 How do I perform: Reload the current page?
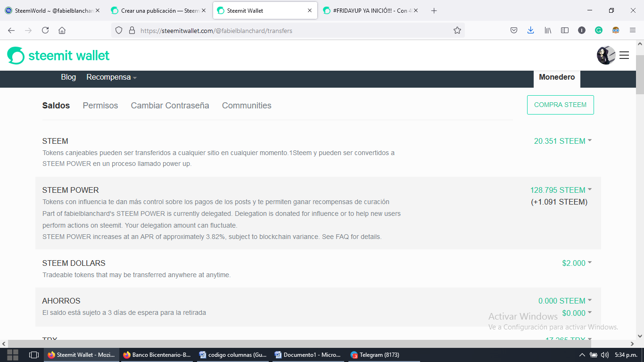coord(45,30)
